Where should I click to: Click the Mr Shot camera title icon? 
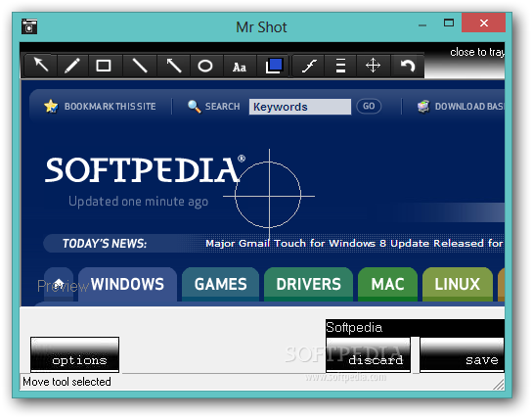tap(29, 26)
